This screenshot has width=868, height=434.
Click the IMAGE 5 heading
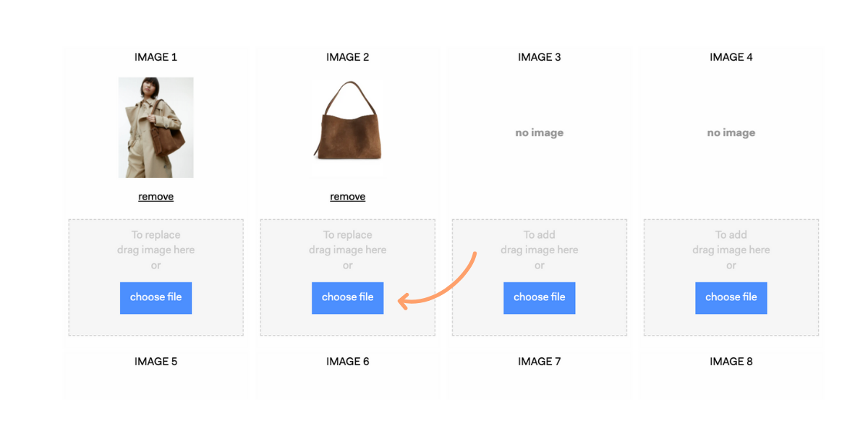(156, 362)
